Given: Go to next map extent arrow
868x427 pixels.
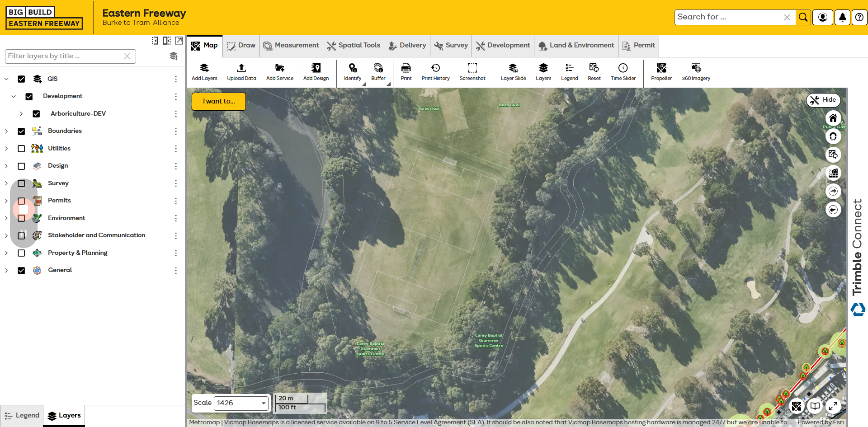Looking at the screenshot, I should 833,191.
